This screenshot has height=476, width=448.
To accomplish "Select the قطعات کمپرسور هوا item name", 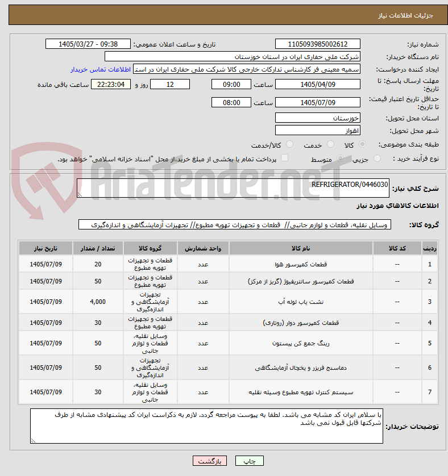I will [x=301, y=264].
